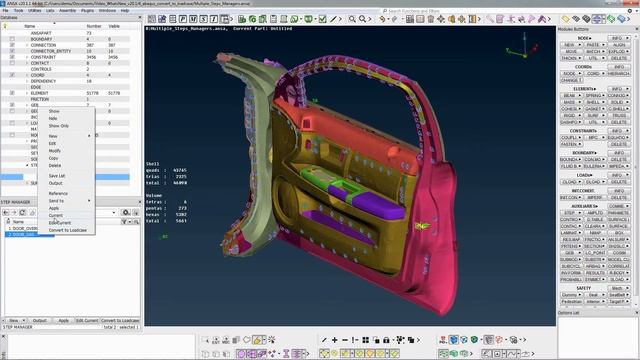Toggle BOUNDARY visibility checkbox

[12, 39]
